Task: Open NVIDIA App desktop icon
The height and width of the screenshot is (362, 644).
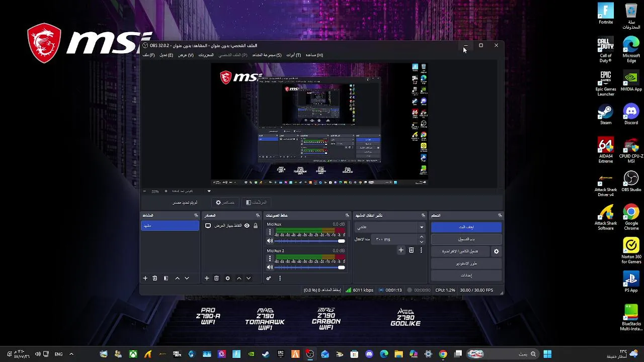Action: pos(631,81)
